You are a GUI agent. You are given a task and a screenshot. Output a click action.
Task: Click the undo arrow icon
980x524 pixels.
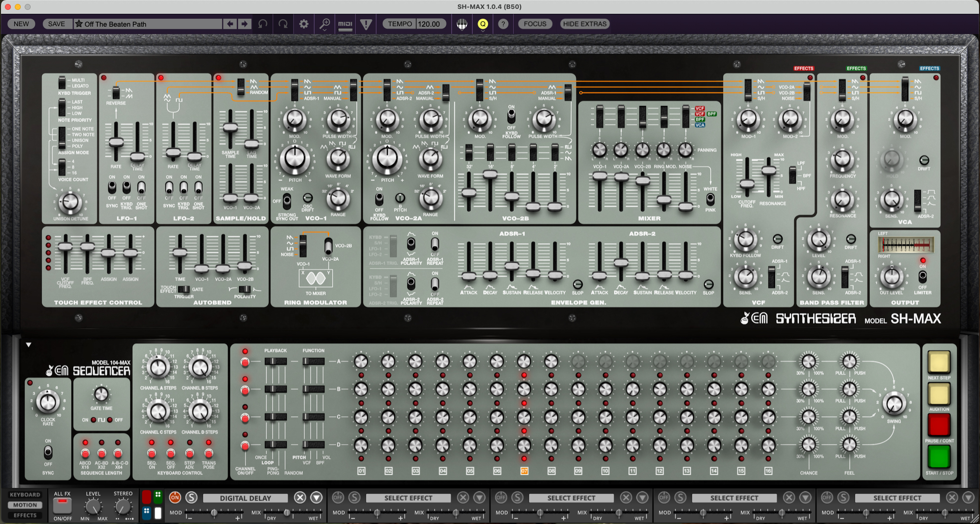click(262, 24)
